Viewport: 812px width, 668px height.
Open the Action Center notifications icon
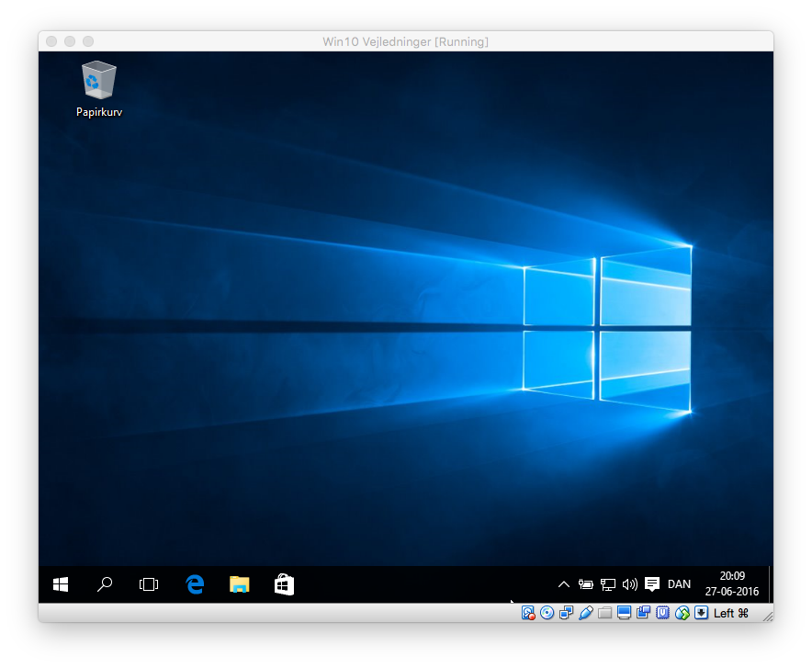pyautogui.click(x=652, y=584)
